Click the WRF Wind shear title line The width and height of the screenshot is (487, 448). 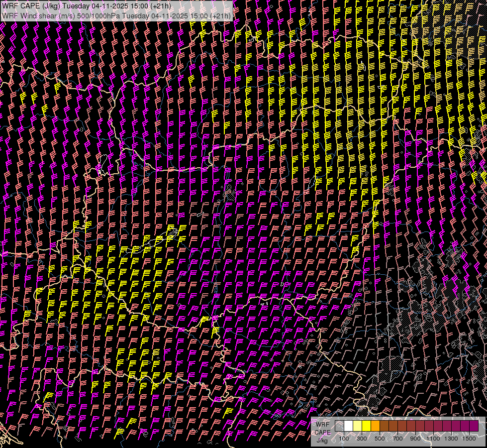click(x=116, y=16)
